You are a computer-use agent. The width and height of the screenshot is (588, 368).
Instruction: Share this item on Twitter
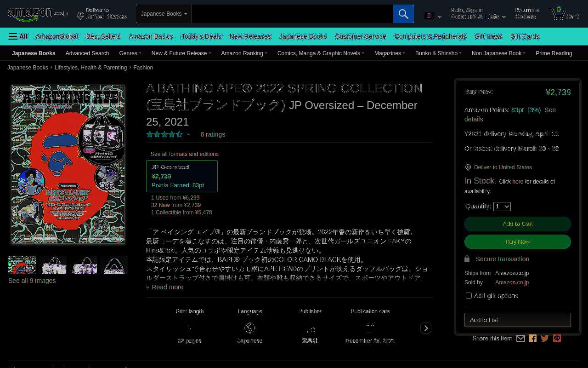(x=545, y=339)
